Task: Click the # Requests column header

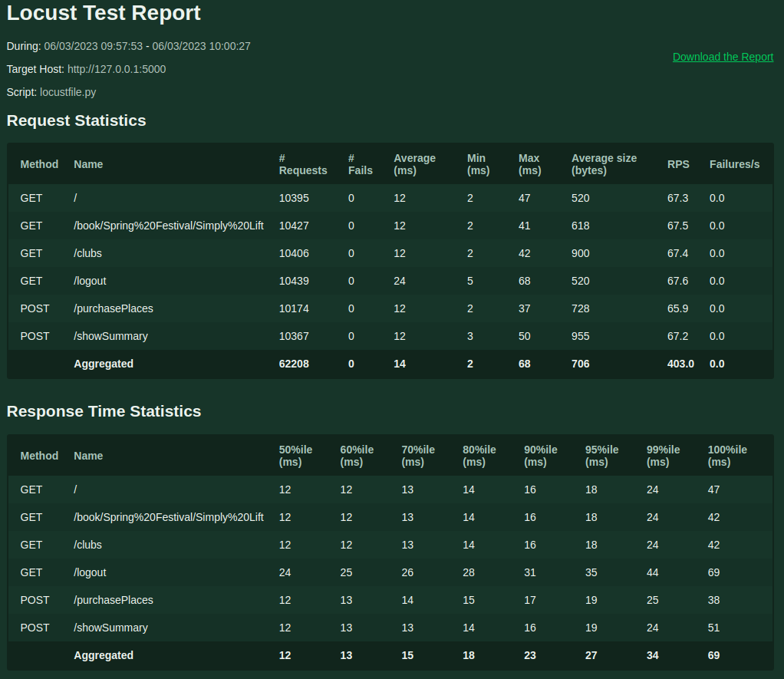Action: click(302, 164)
